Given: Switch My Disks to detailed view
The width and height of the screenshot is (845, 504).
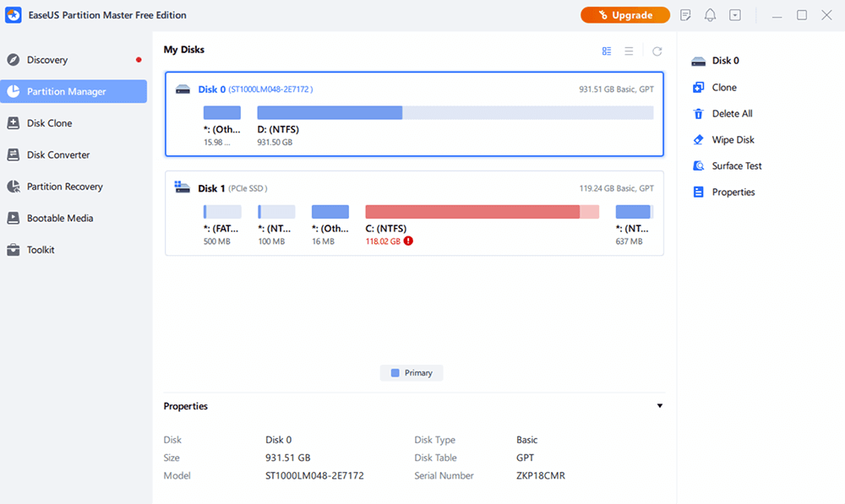Looking at the screenshot, I should pos(607,51).
